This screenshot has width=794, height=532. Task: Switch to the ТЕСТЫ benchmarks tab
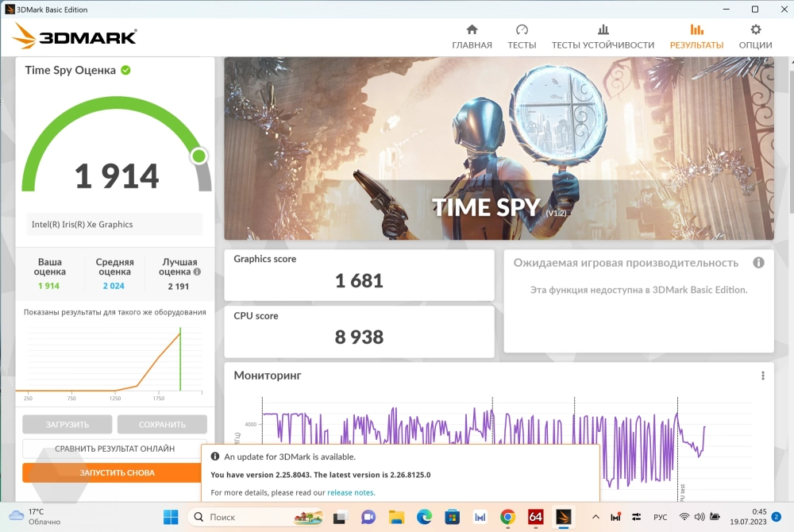tap(522, 37)
